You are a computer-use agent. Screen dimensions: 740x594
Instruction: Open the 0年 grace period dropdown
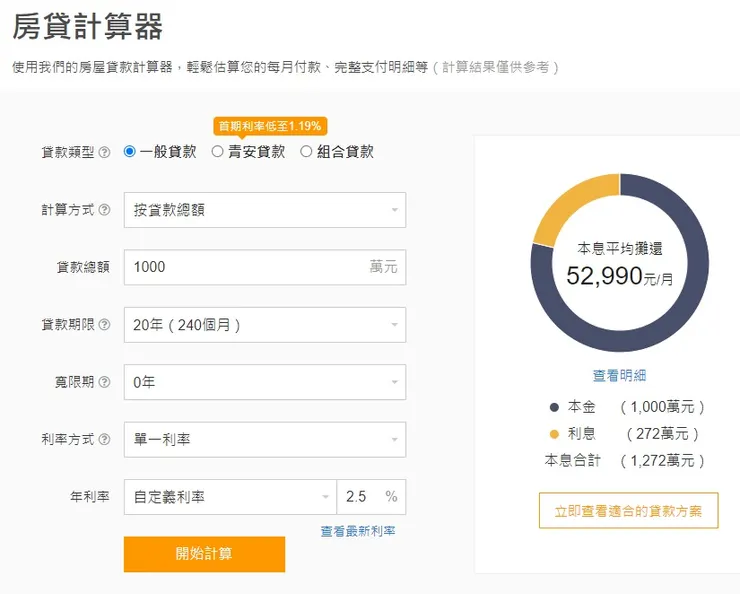pyautogui.click(x=265, y=382)
